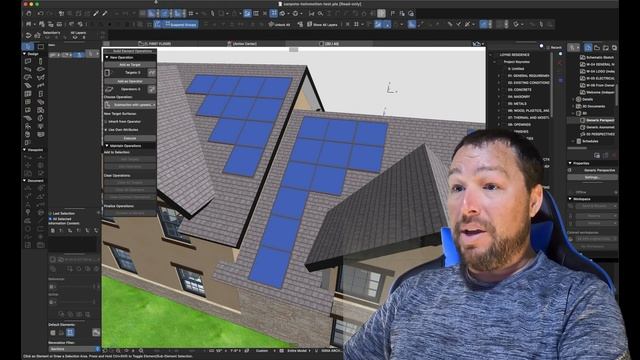Activate the Pick Up Parameters eyedropper
Screen dimensions: 640x360
pyautogui.click(x=96, y=13)
